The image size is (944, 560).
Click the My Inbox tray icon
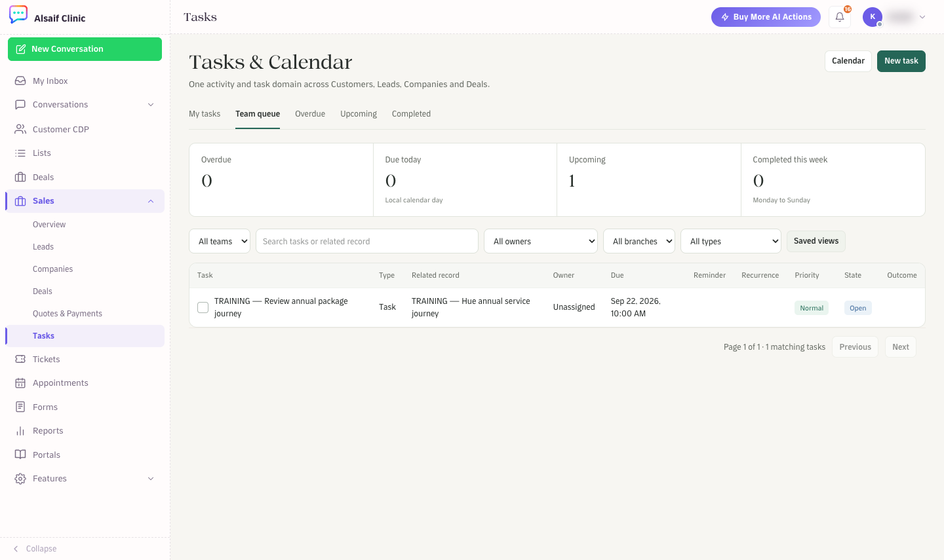[x=20, y=81]
